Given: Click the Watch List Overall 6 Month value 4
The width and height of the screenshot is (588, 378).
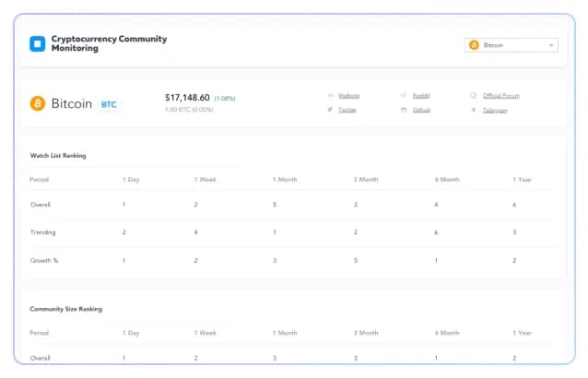Looking at the screenshot, I should click(436, 205).
